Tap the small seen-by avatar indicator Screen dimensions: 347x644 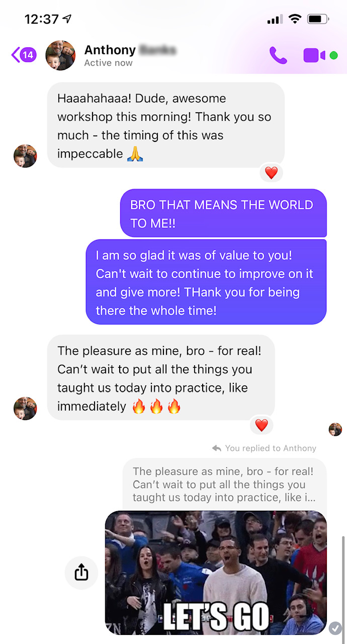coord(335,429)
